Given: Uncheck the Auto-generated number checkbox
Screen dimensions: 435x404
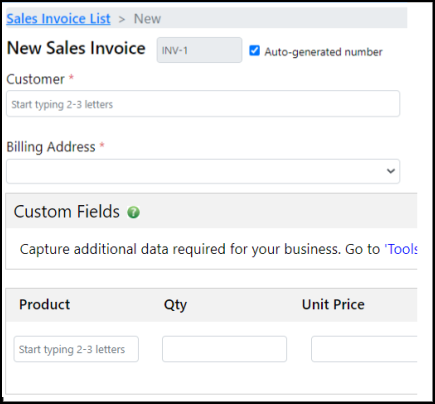Looking at the screenshot, I should pyautogui.click(x=254, y=51).
